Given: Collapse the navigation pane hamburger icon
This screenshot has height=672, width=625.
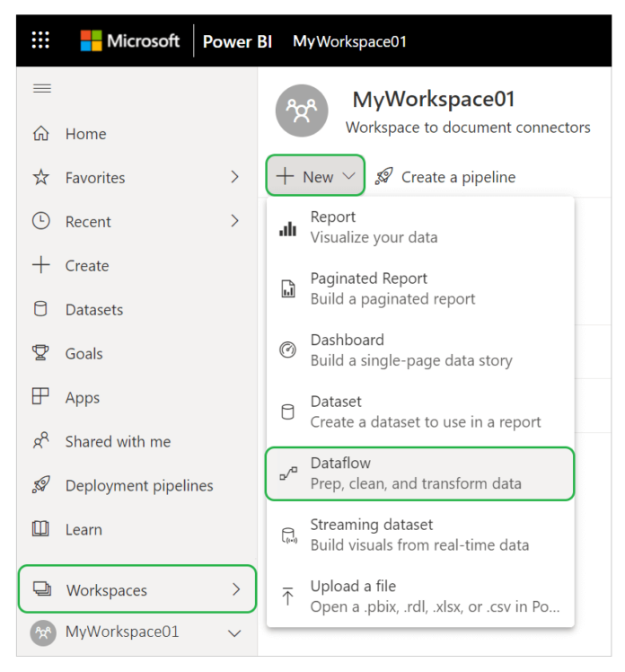Looking at the screenshot, I should pyautogui.click(x=41, y=88).
